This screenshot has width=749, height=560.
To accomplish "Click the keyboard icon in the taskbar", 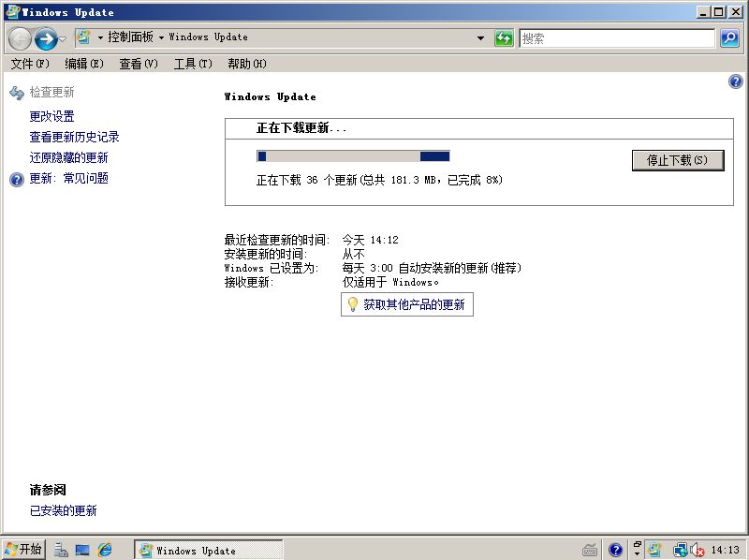I will pyautogui.click(x=590, y=551).
